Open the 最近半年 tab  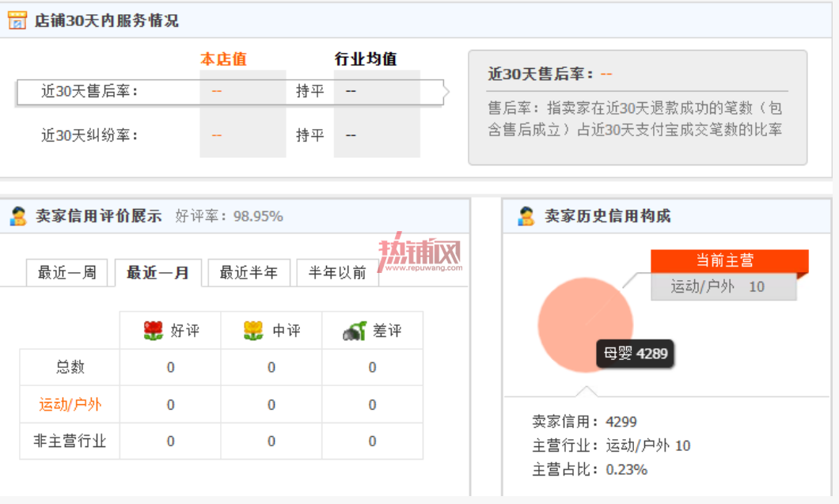point(249,273)
